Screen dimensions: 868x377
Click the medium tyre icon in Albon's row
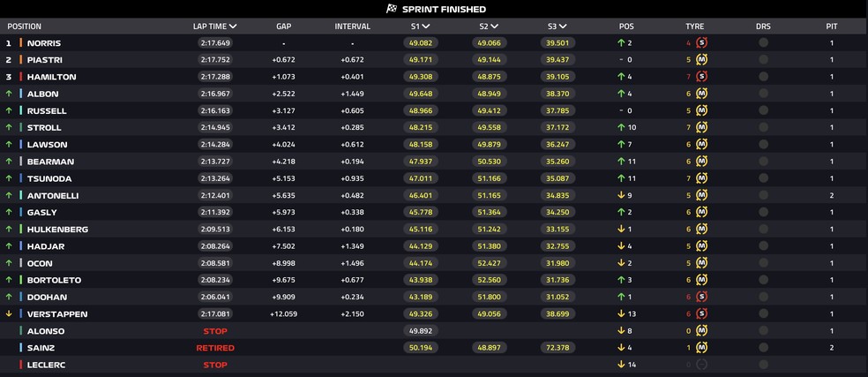[x=702, y=94]
